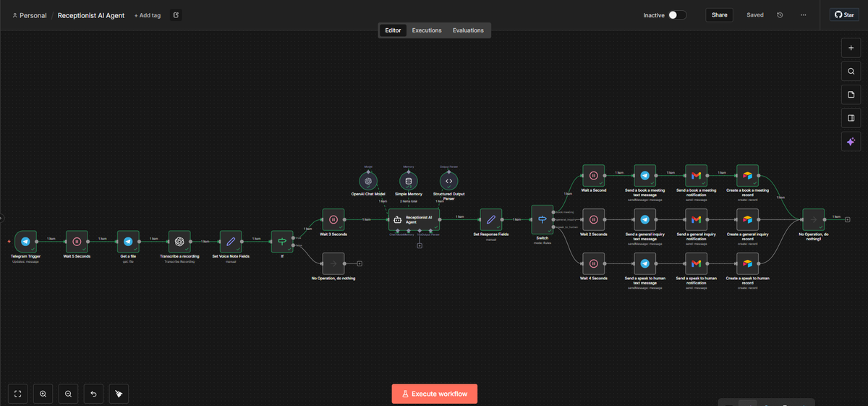Select the Wait 4 Seconds node

coord(593,263)
